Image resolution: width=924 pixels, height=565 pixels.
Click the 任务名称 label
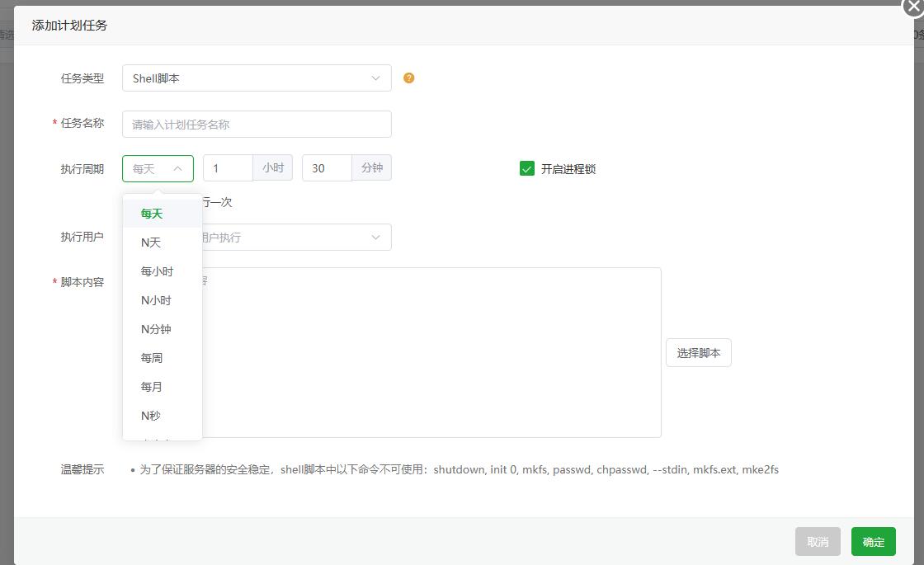tap(82, 123)
